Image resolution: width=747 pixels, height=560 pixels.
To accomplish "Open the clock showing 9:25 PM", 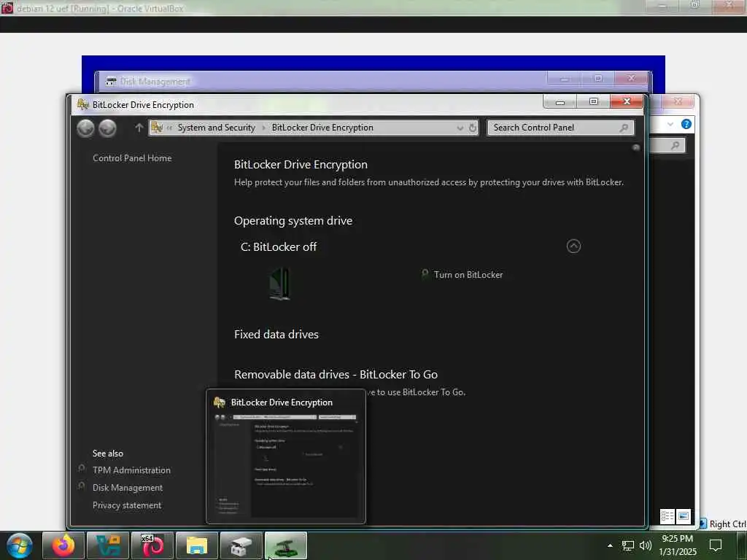I will click(678, 545).
